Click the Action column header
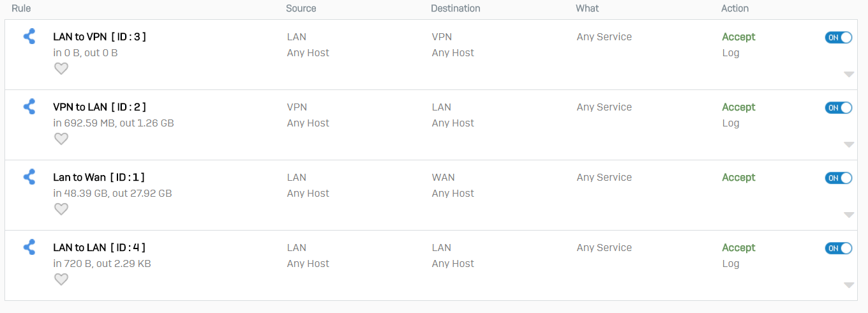Viewport: 868px width, 313px height. 735,8
